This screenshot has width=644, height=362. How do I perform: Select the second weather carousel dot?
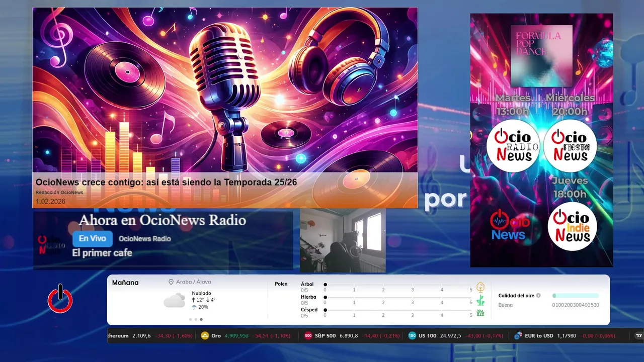[196, 319]
